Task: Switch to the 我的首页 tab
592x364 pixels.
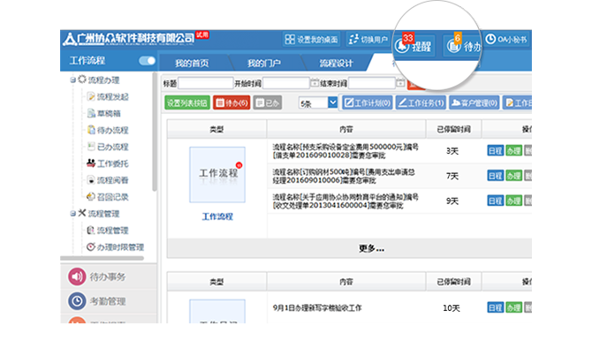Action: (x=192, y=64)
